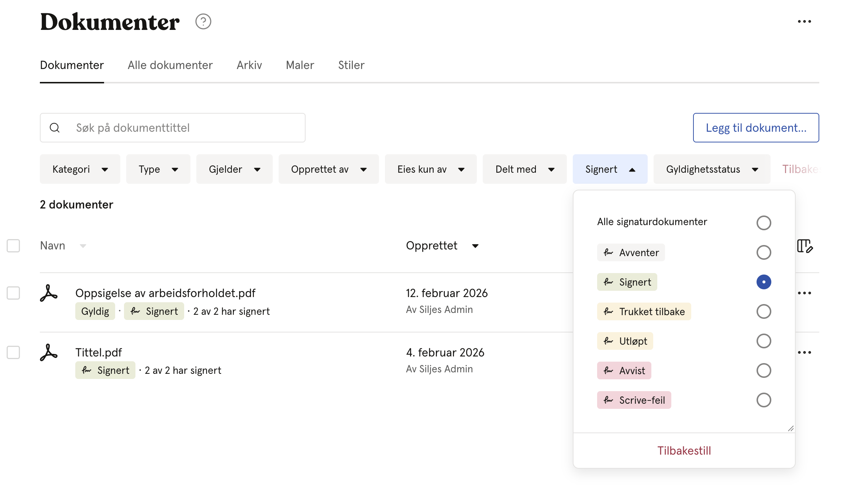
Task: Open the help question mark icon
Action: [x=203, y=22]
